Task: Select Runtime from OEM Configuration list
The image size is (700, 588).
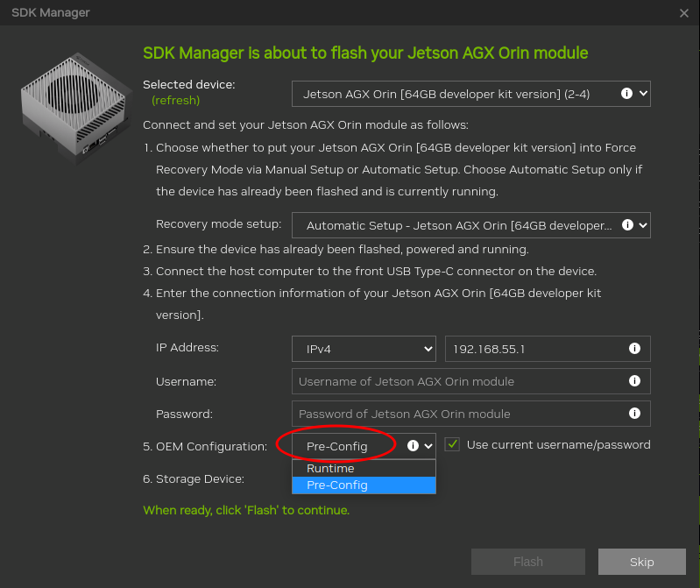Action: [x=364, y=468]
